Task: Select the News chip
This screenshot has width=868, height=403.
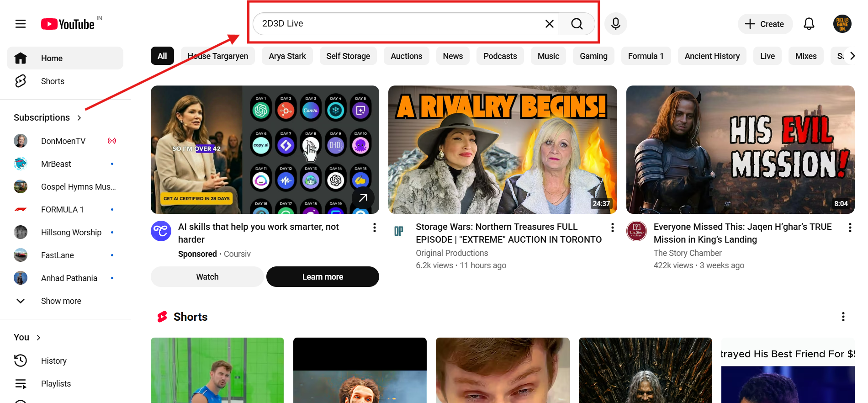Action: click(x=453, y=56)
